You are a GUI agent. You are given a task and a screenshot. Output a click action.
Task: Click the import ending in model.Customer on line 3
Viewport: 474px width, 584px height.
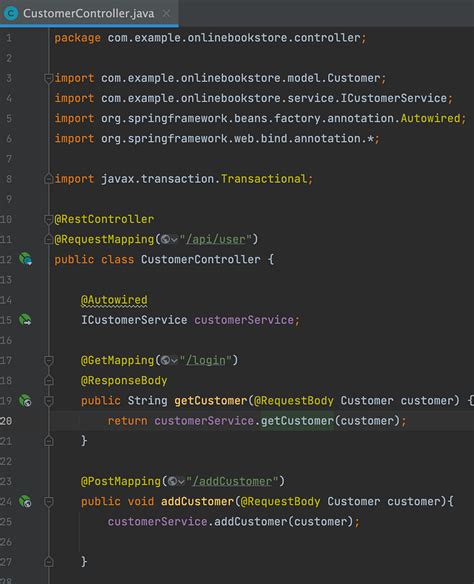[220, 78]
